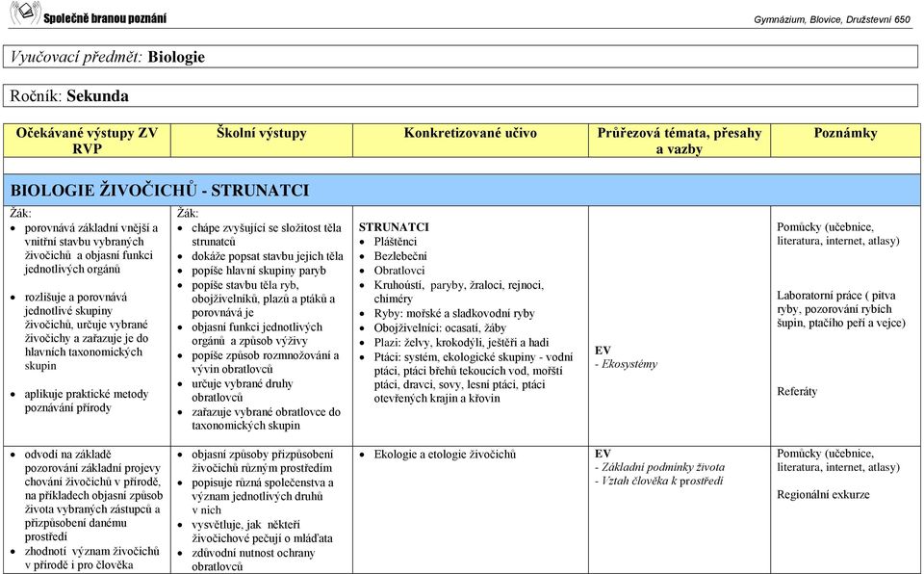Screen dimensions: 924x574
Task: Click 'EV' label above '- Ekosystémy'
Action: 603,351
